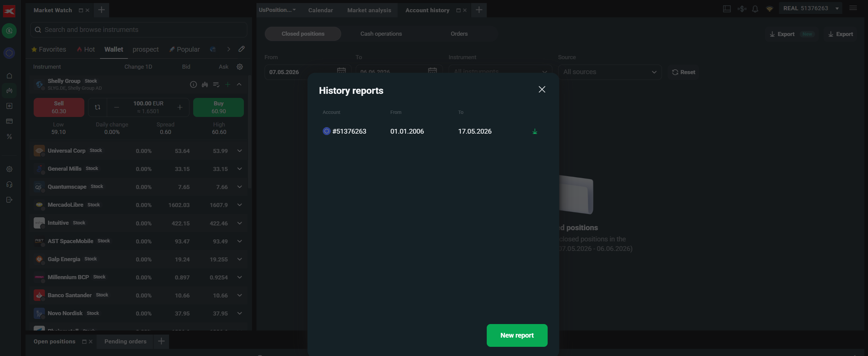Image resolution: width=868 pixels, height=356 pixels.
Task: Sell Shelly Group at 60.30
Action: 59,107
